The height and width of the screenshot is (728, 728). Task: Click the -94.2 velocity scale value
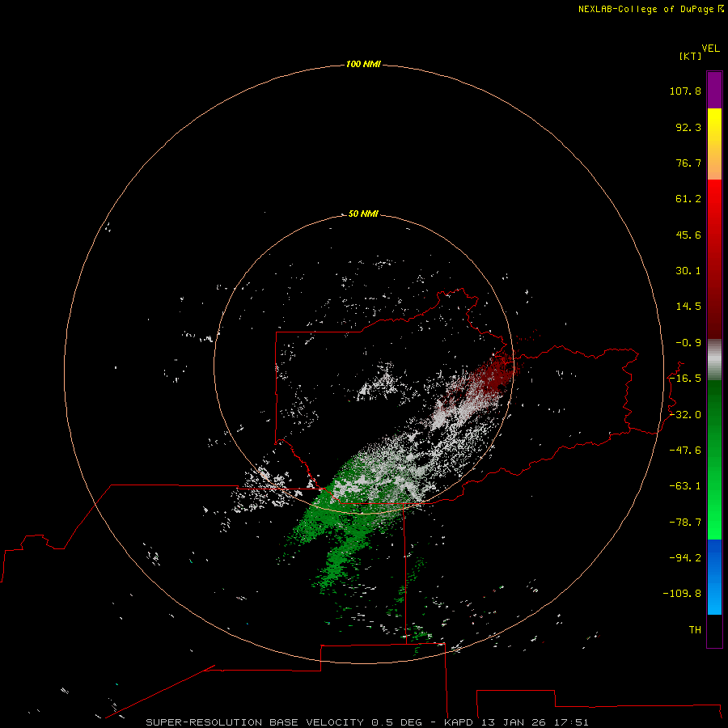coord(685,558)
